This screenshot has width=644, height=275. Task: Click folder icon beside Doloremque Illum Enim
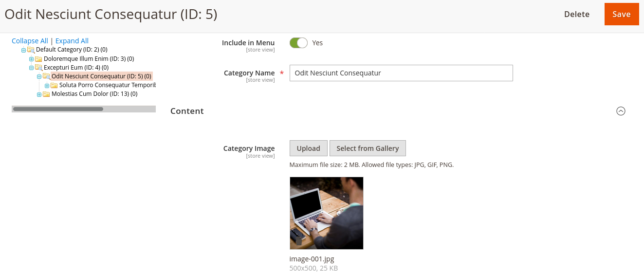coord(38,59)
